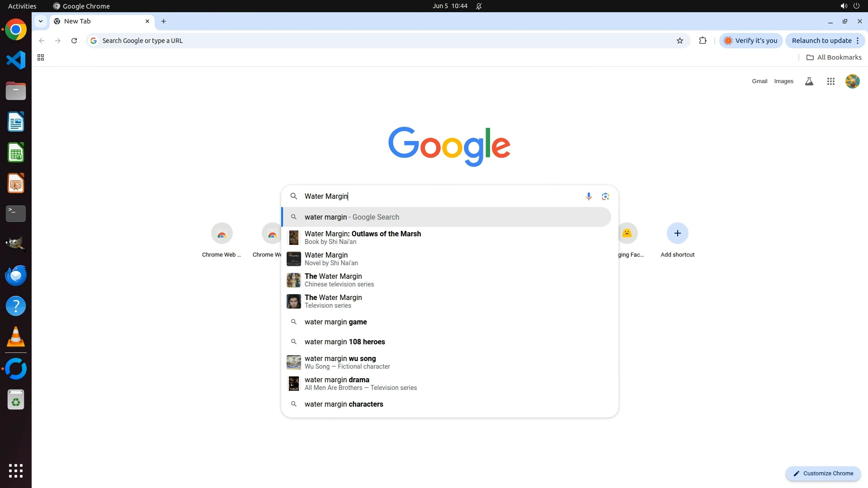Open the All Bookmarks folder
868x488 pixels.
834,57
